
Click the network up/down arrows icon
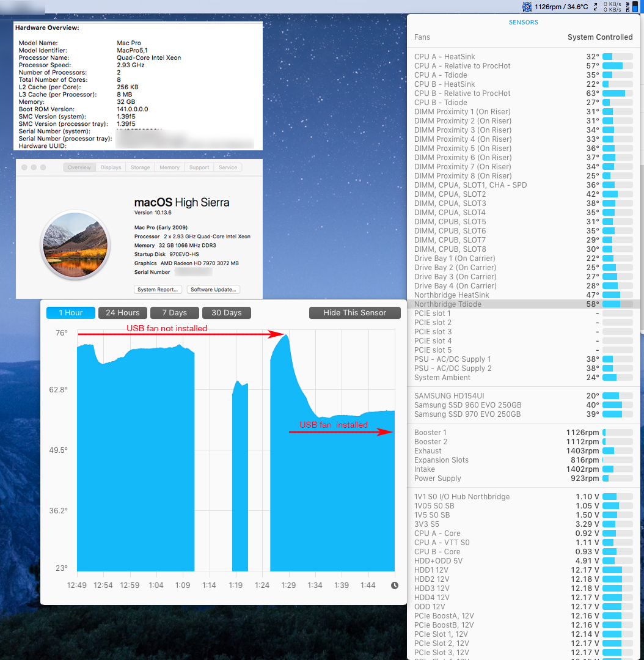pos(595,7)
